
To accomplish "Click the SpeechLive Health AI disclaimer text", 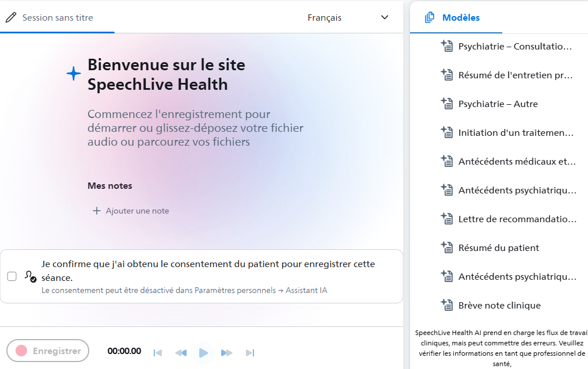I will click(x=502, y=348).
